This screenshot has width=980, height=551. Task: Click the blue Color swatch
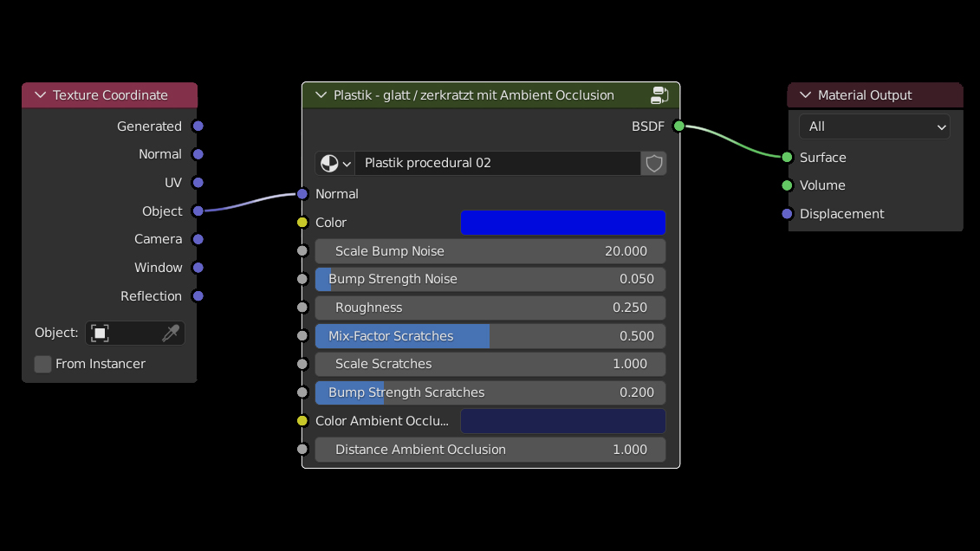[x=562, y=223]
